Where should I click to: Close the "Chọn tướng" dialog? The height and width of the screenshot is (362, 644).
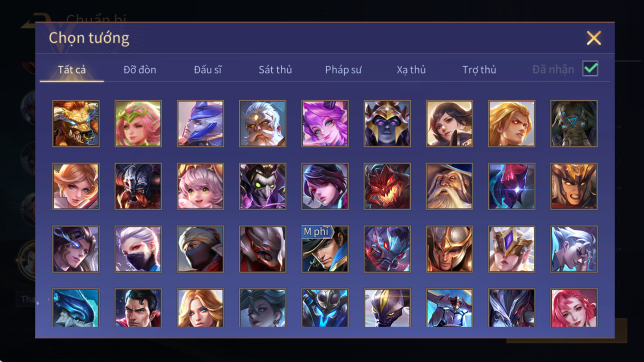[x=594, y=38]
